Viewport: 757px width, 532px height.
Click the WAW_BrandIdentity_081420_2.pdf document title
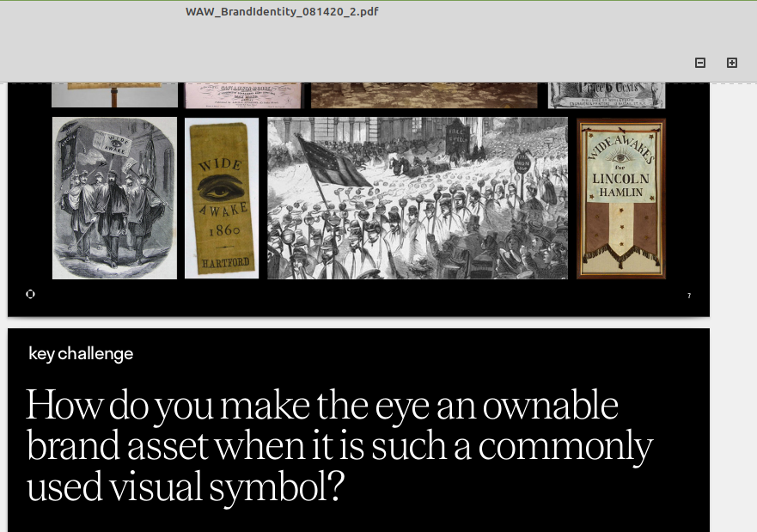pos(282,12)
